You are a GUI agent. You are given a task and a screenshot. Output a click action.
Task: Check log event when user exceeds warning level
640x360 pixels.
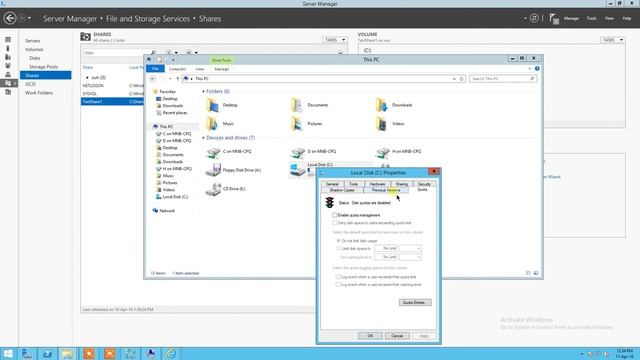click(338, 284)
